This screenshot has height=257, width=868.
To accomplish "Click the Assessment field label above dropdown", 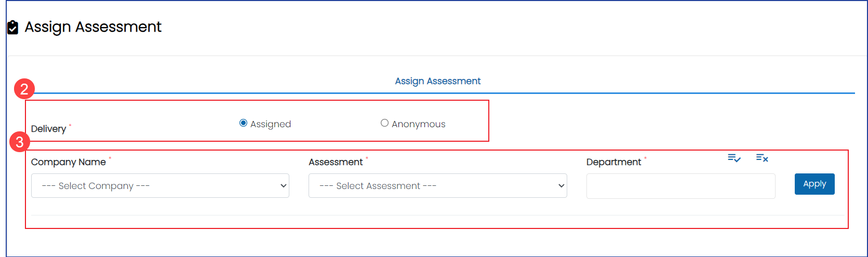I will pyautogui.click(x=336, y=162).
